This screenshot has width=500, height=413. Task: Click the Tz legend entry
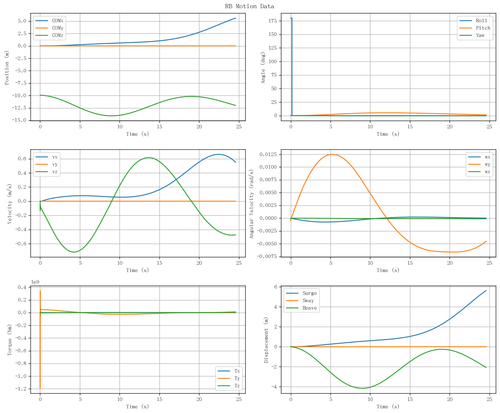click(229, 386)
